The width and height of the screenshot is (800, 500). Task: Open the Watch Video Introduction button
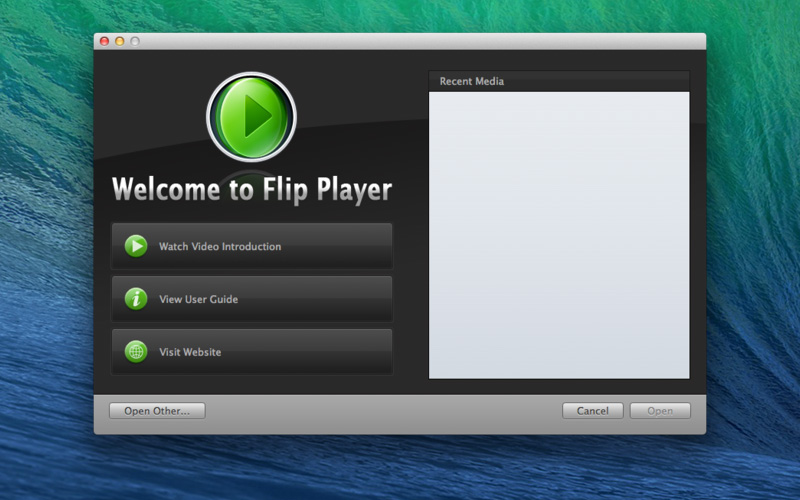coord(252,246)
